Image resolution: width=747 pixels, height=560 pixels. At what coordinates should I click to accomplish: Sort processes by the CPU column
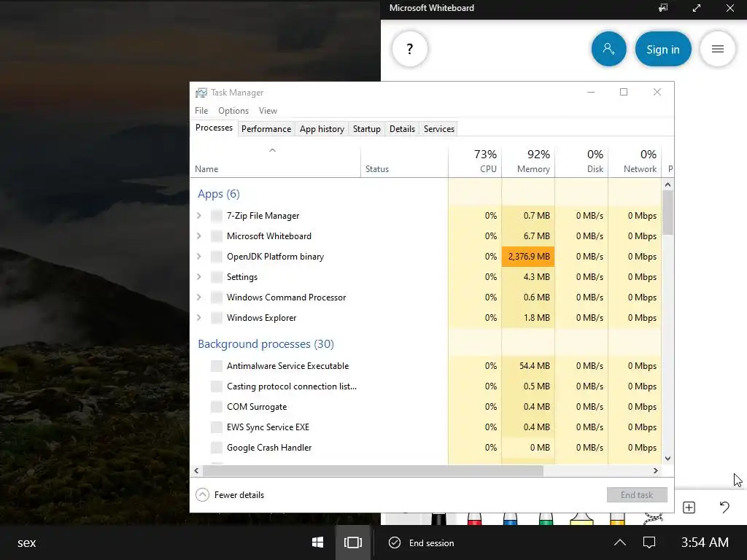(x=475, y=161)
